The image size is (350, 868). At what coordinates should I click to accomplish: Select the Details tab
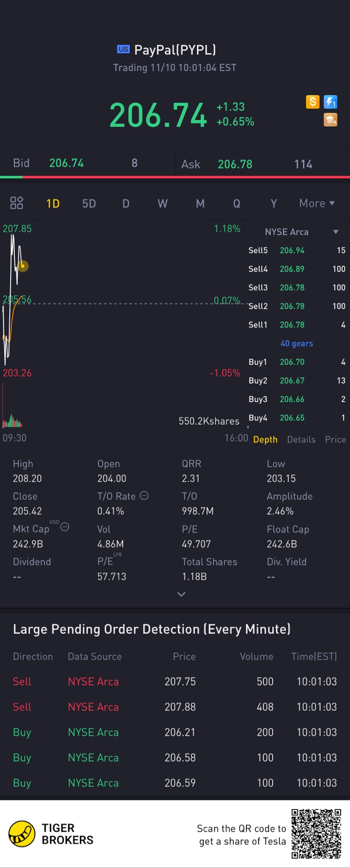coord(301,440)
